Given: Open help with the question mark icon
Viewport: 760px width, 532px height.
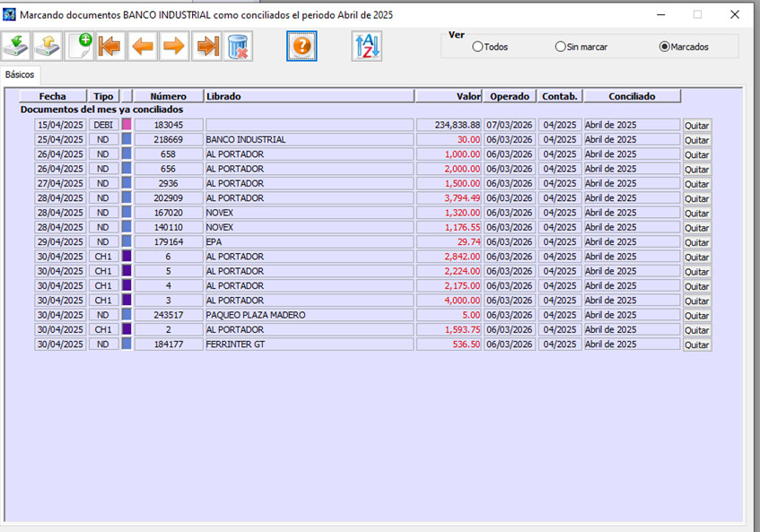Looking at the screenshot, I should point(302,46).
